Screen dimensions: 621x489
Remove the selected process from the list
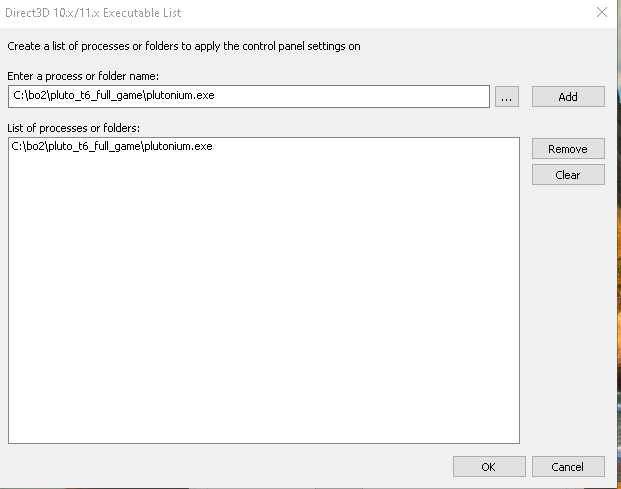tap(568, 148)
